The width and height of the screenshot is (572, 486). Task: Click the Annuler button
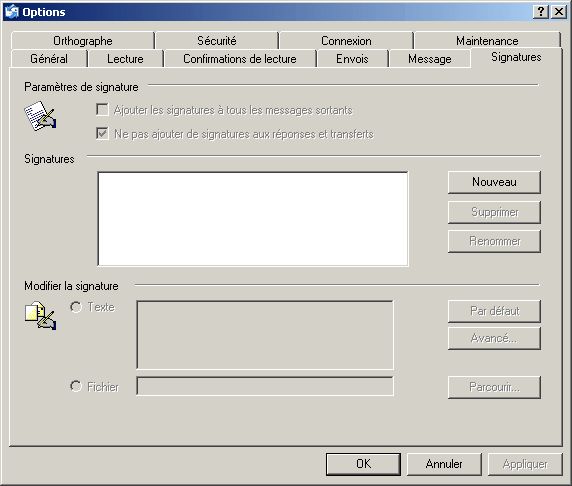[x=444, y=464]
